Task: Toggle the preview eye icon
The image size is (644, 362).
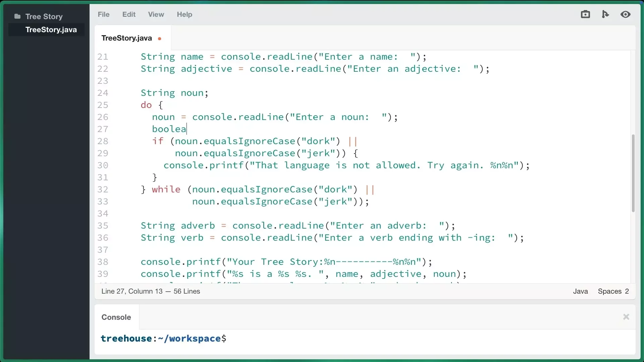Action: [625, 14]
